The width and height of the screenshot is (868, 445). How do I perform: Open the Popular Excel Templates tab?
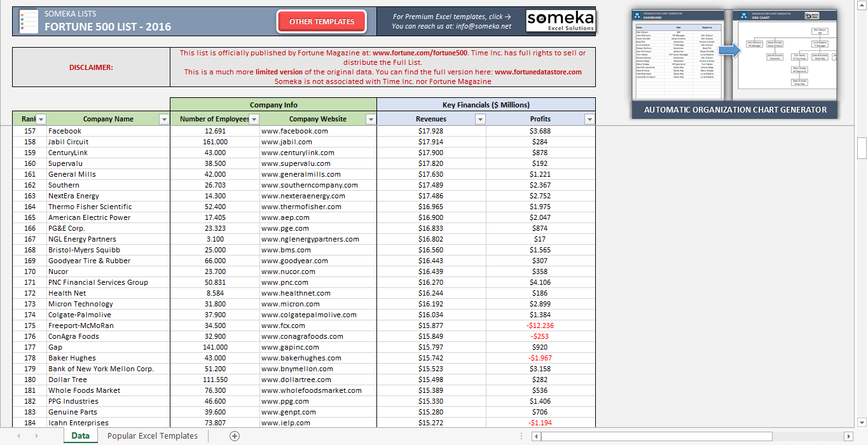[x=153, y=436]
